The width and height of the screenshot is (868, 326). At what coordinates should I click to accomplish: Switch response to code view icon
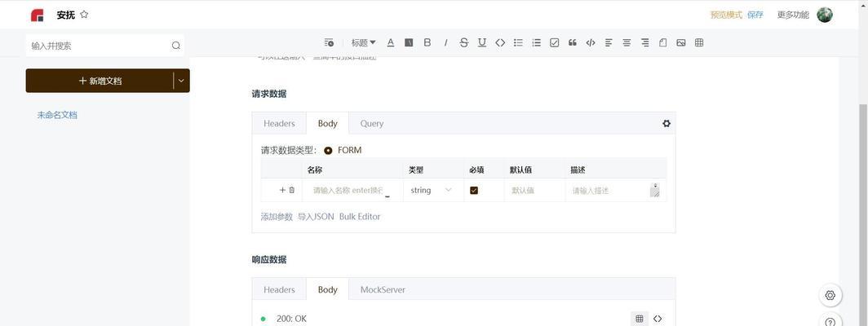point(658,318)
